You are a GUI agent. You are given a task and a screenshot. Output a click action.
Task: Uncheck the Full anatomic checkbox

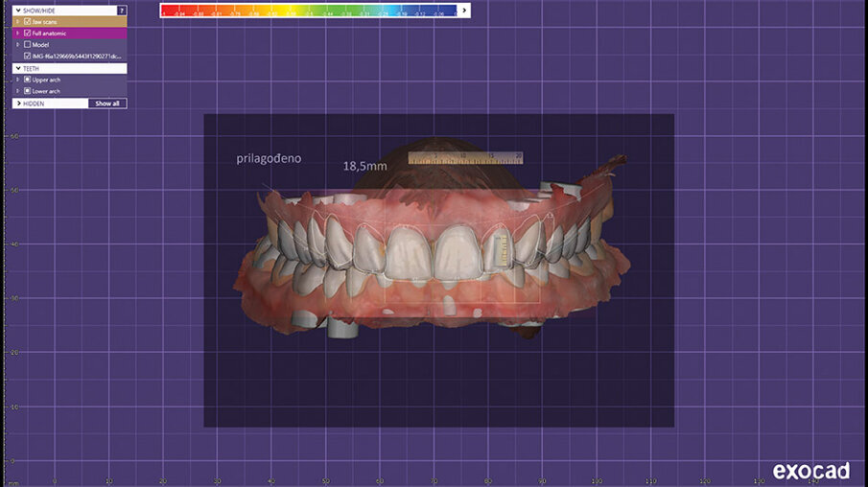click(27, 33)
